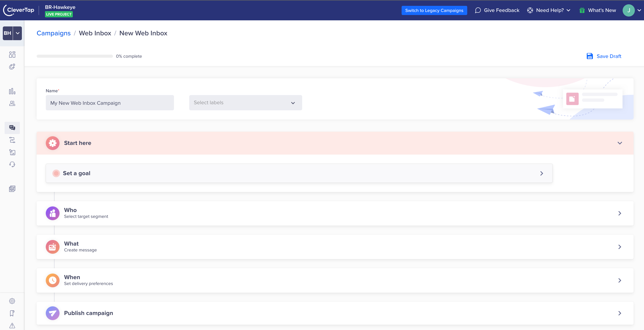Click the 0% complete progress bar
The height and width of the screenshot is (330, 644).
coord(75,56)
